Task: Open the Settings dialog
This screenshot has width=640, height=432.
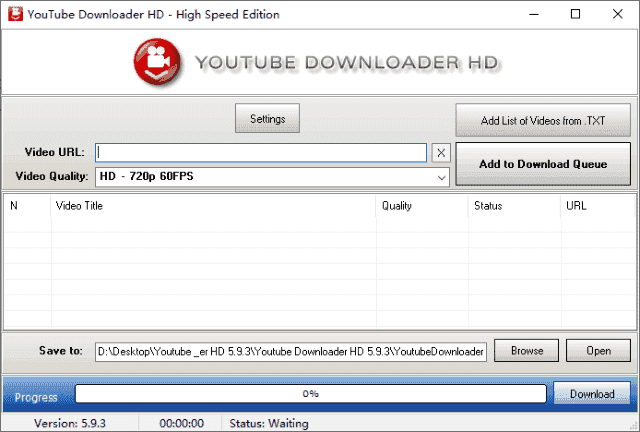Action: (267, 118)
